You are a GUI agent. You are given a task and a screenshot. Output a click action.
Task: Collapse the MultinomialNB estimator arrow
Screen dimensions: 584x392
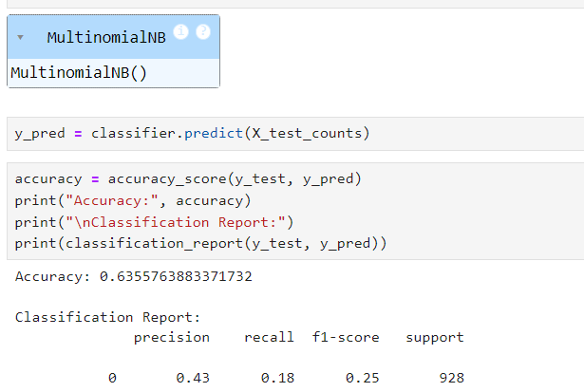[21, 38]
